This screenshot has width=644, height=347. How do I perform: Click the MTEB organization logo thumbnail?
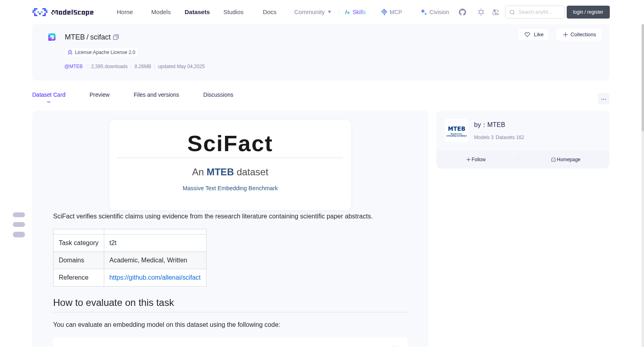coord(456,131)
